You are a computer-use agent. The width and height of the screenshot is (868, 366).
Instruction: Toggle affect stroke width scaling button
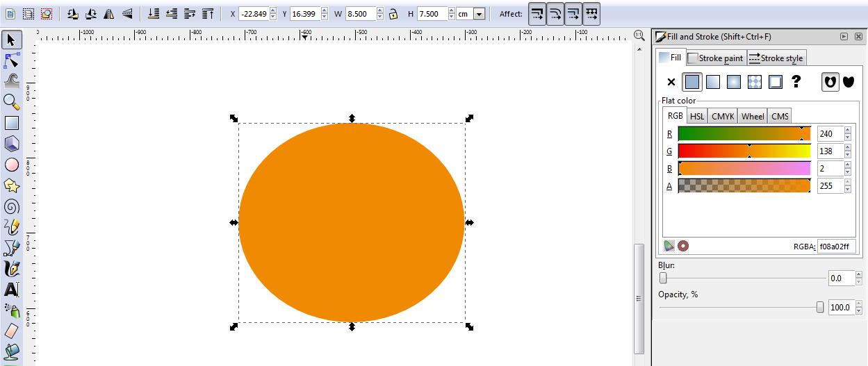[537, 14]
